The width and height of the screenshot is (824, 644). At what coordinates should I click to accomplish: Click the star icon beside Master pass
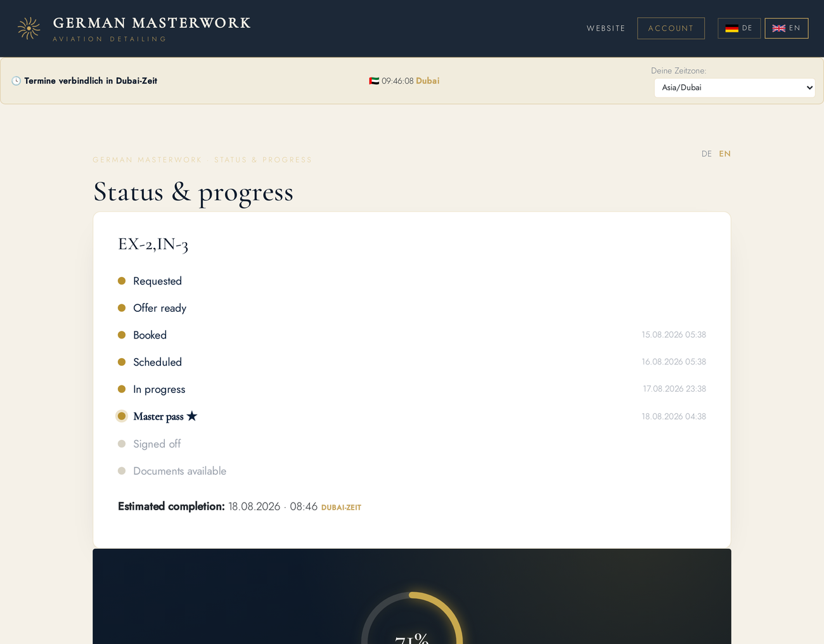point(192,416)
